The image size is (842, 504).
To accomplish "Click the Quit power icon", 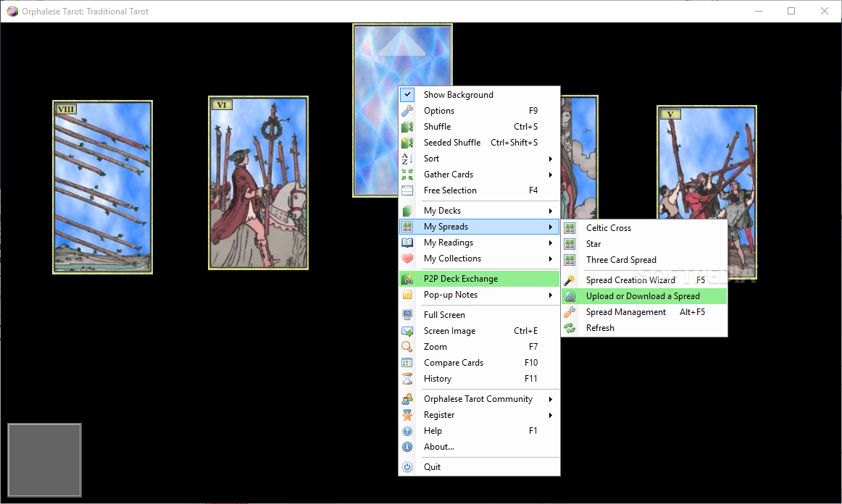I will [x=407, y=467].
